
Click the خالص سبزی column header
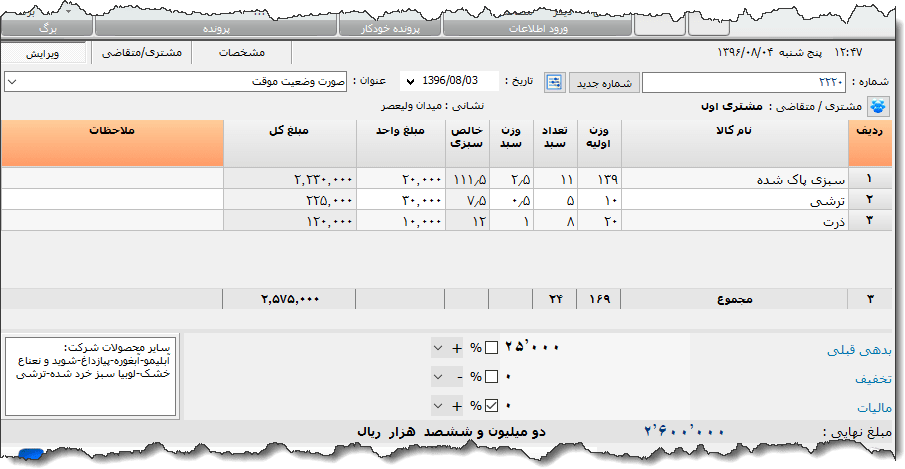tap(468, 143)
